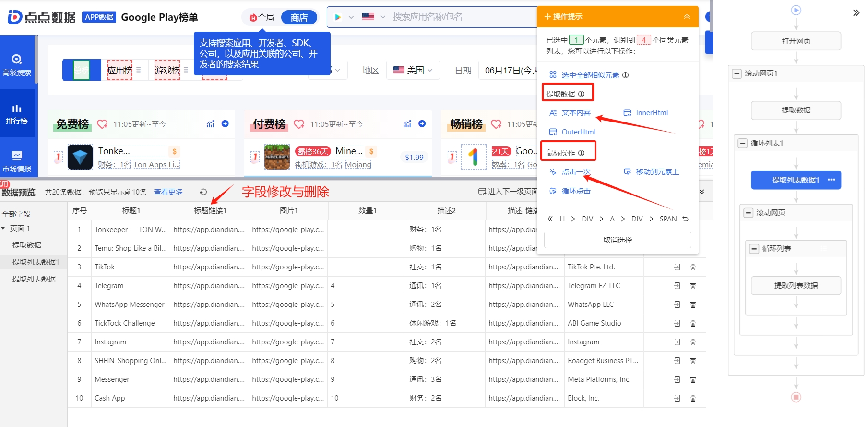Collapse the 页面 1 tree node
This screenshot has width=868, height=427.
[3, 228]
